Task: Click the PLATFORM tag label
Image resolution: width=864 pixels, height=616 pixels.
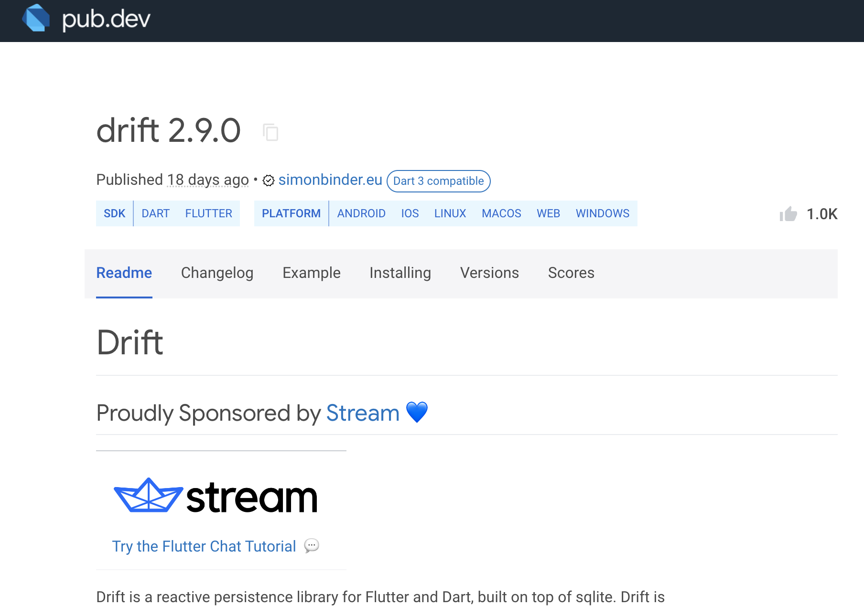Action: [x=291, y=213]
